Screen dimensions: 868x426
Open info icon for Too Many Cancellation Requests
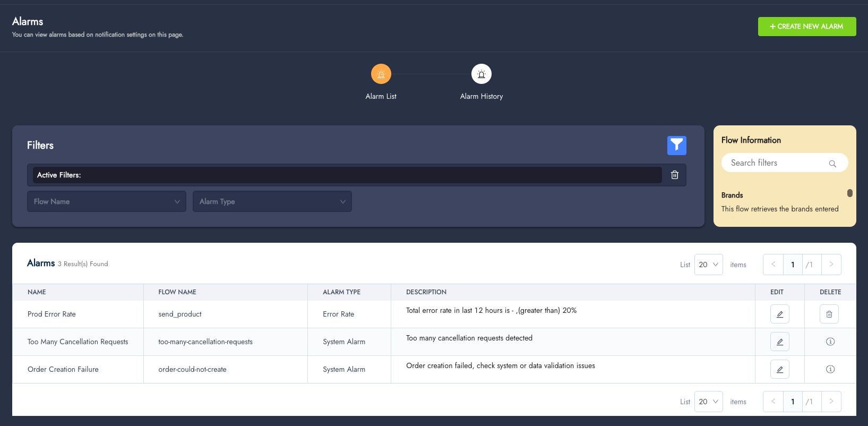pyautogui.click(x=830, y=342)
